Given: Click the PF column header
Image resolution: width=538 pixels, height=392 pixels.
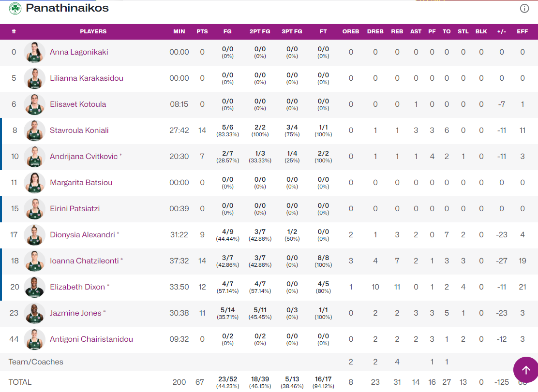Looking at the screenshot, I should [x=432, y=31].
